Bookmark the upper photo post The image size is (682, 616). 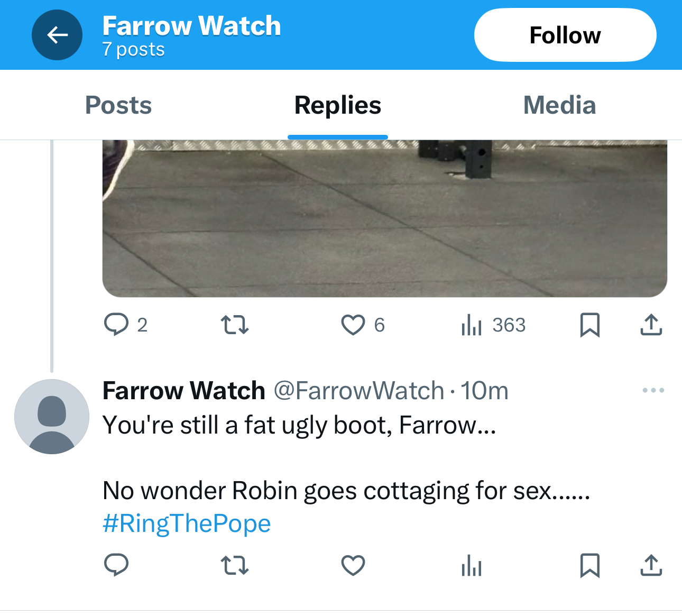(589, 325)
